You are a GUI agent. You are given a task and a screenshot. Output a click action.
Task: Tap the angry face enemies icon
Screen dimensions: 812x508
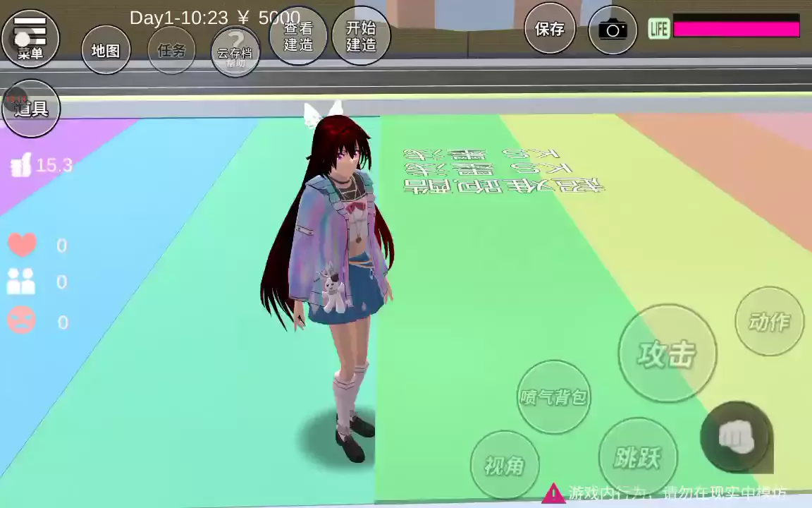click(21, 321)
